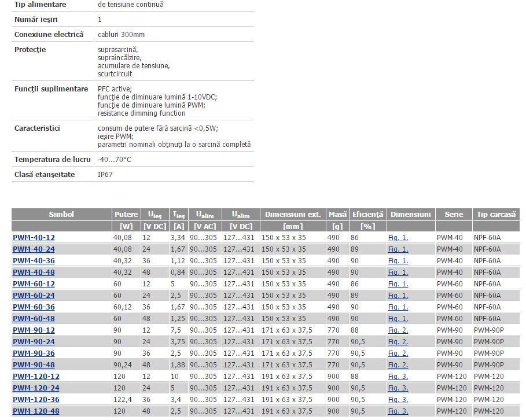The image size is (526, 420).
Task: Click the Tip carcasă column header
Action: 496,215
